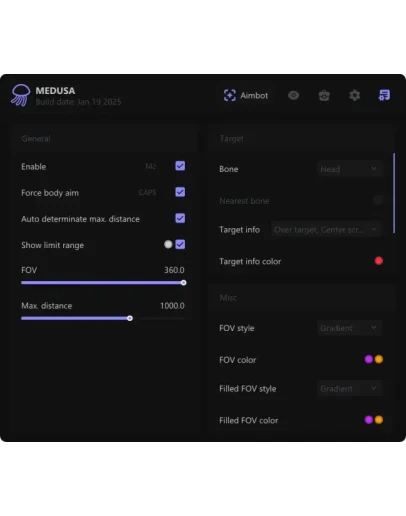Screen dimensions: 406x516
Task: Click the Medusa jellyfish logo
Action: pyautogui.click(x=21, y=95)
